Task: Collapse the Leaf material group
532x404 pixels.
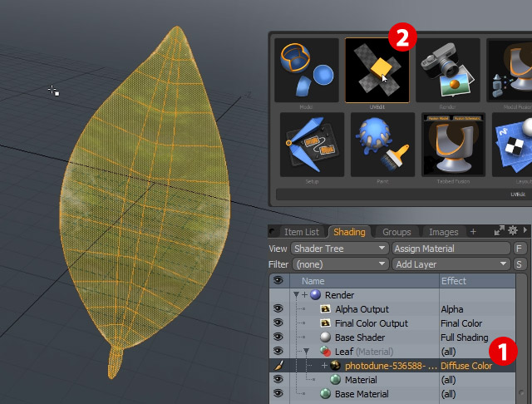Action: point(307,352)
